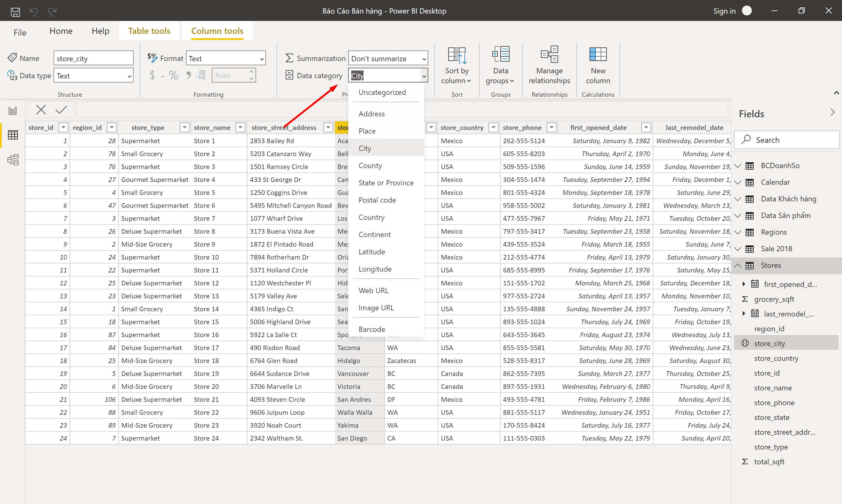The height and width of the screenshot is (504, 842).
Task: Click sigma icon beside total_sqft
Action: (745, 462)
